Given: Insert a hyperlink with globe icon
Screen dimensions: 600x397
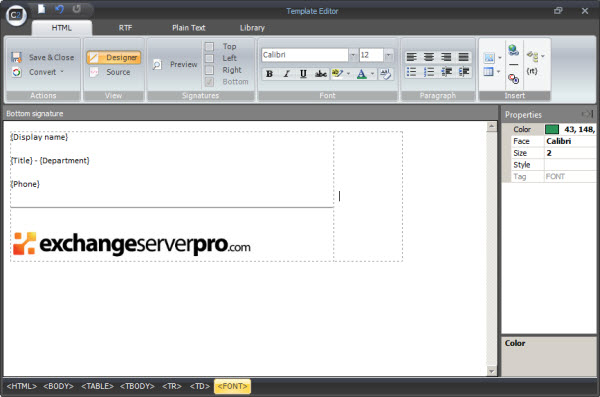Looking at the screenshot, I should pos(514,50).
